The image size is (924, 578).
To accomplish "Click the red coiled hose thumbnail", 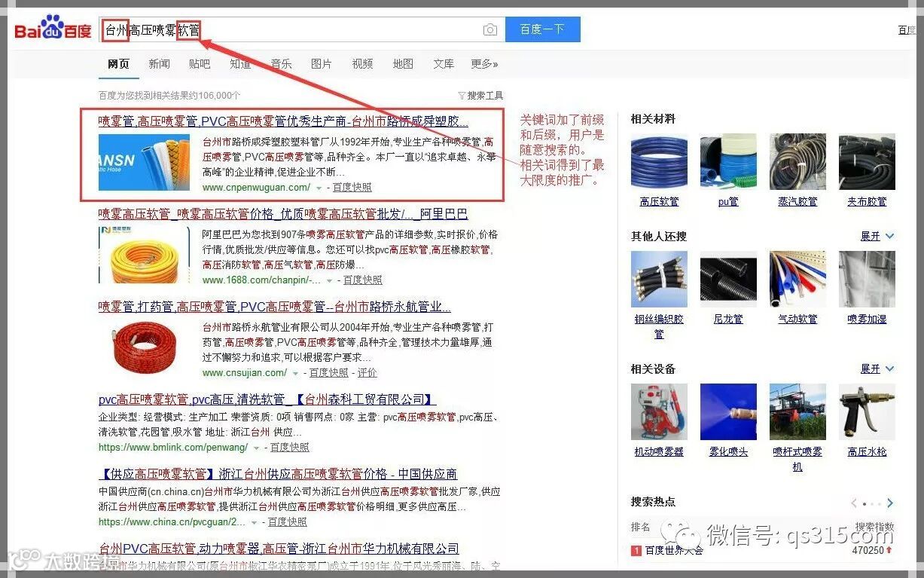I will [144, 347].
